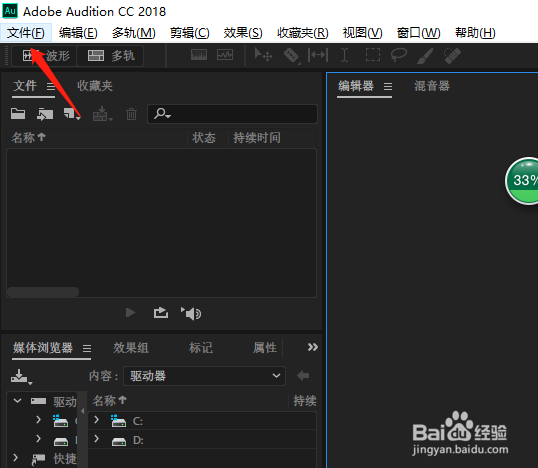
Task: Click the media browser tree collapse handle
Action: (82, 411)
